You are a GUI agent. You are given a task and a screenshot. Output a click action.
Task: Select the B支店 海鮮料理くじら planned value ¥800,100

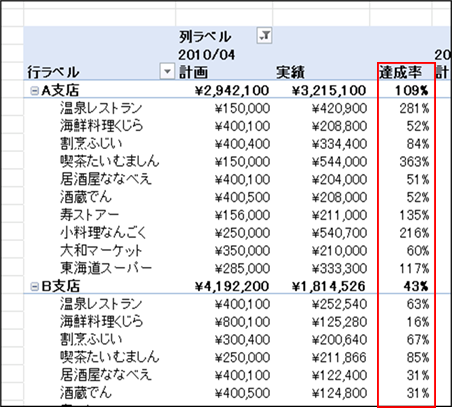pyautogui.click(x=242, y=322)
